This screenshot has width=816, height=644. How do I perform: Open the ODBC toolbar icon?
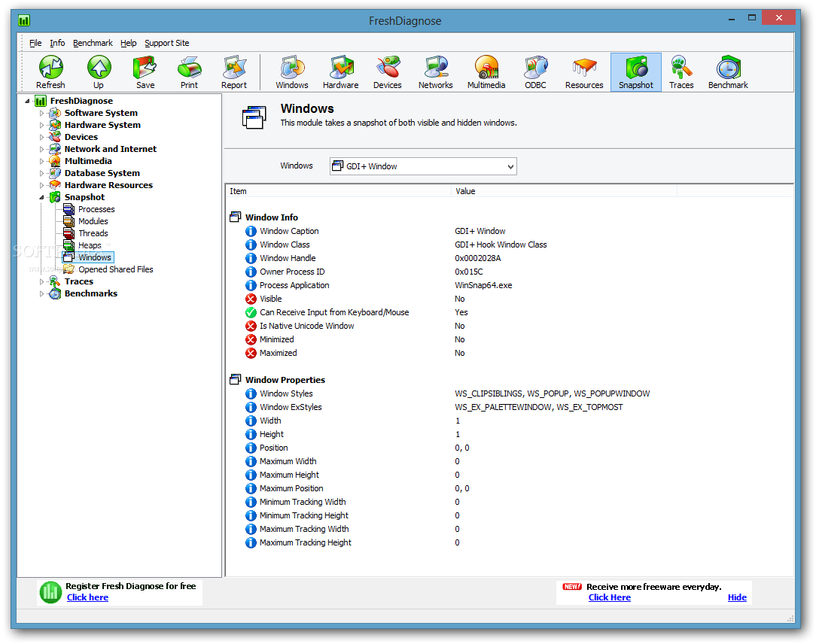click(x=535, y=71)
